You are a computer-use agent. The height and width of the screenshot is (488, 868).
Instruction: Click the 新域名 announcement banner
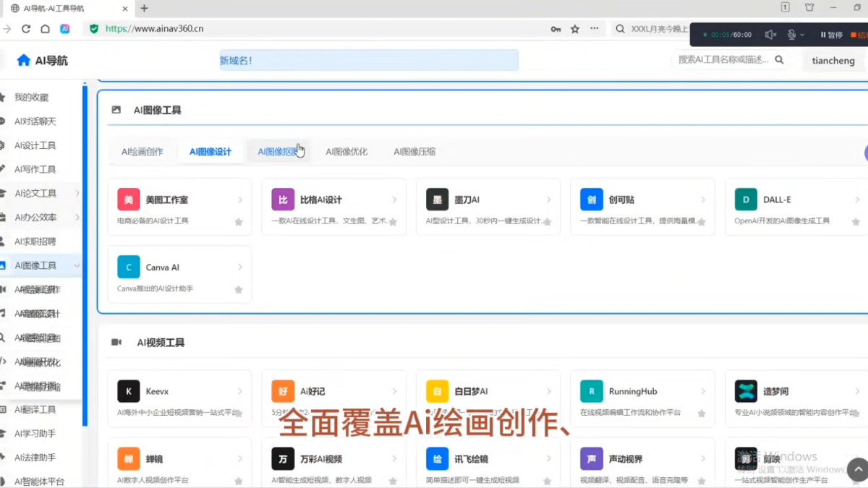(x=369, y=60)
